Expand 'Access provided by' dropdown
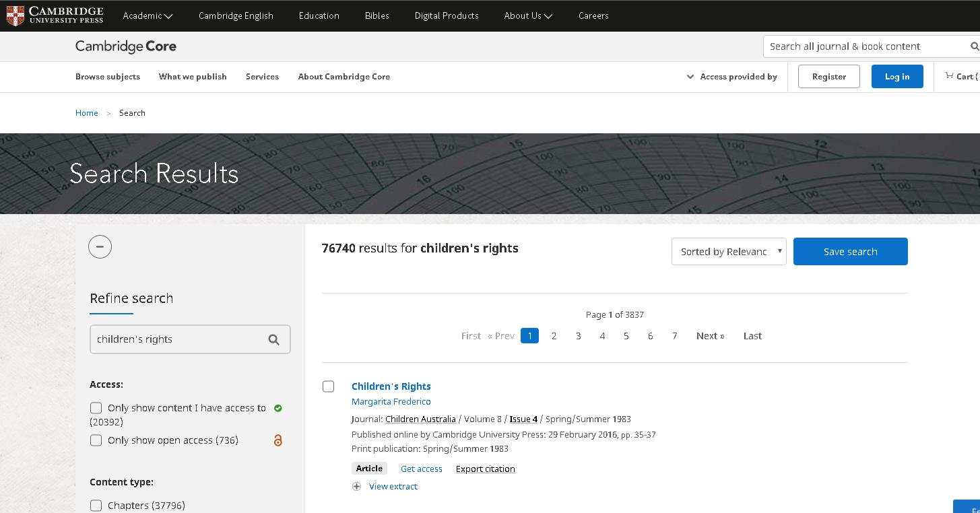980x513 pixels. coord(731,77)
